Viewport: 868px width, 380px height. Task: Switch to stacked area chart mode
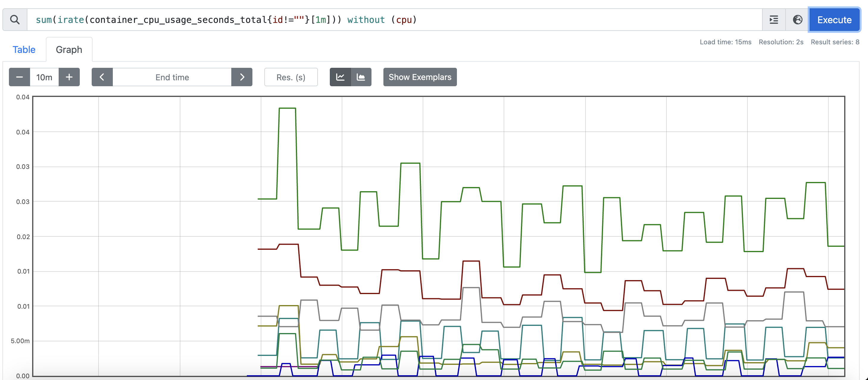tap(361, 77)
